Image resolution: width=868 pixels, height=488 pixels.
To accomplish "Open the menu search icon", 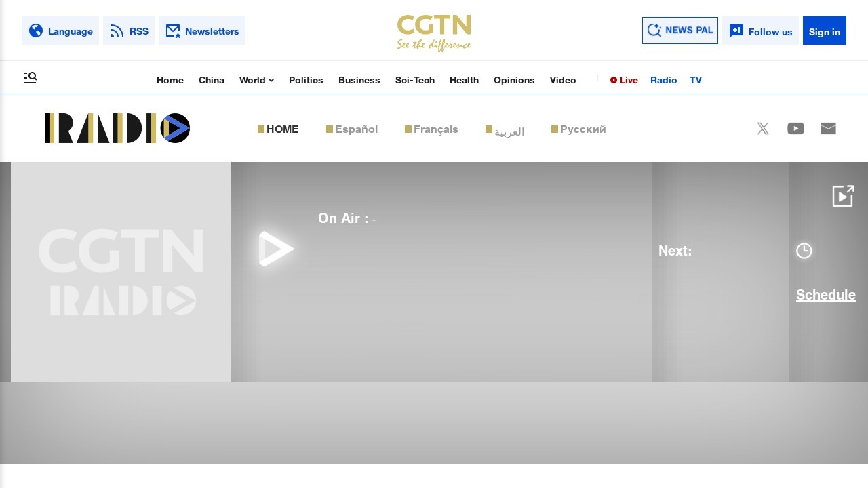I will pos(30,77).
